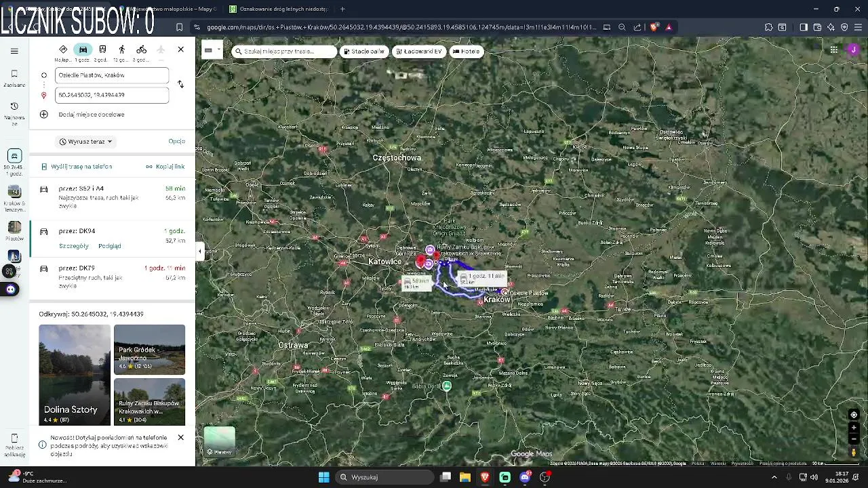Click Wyślij trasę na telefon
868x488 pixels.
pos(76,166)
